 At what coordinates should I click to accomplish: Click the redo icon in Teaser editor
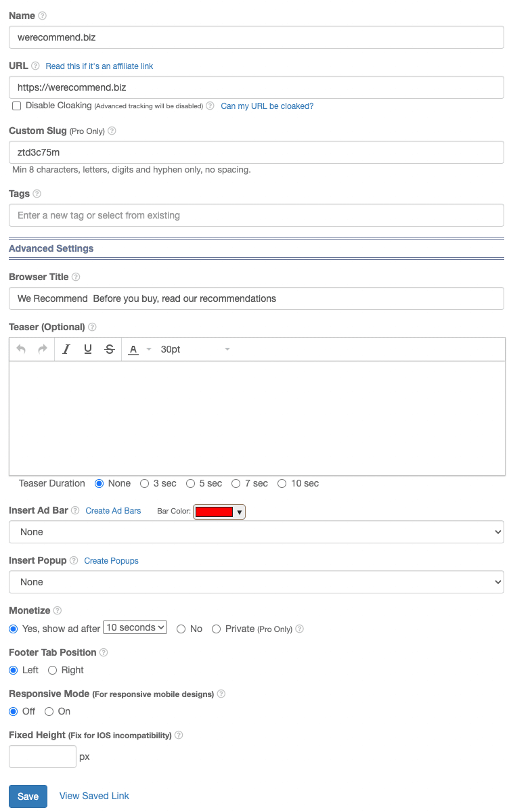tap(43, 349)
